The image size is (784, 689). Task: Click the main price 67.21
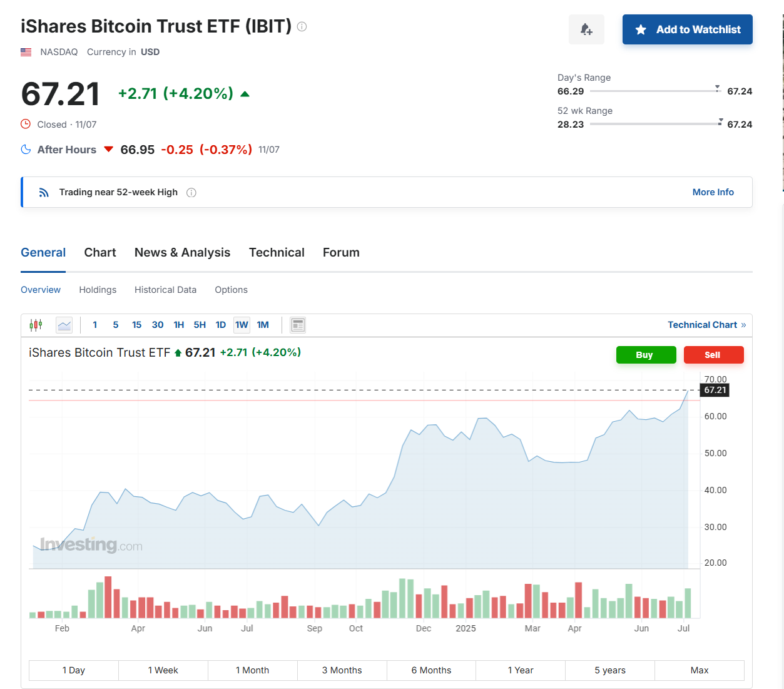point(61,94)
